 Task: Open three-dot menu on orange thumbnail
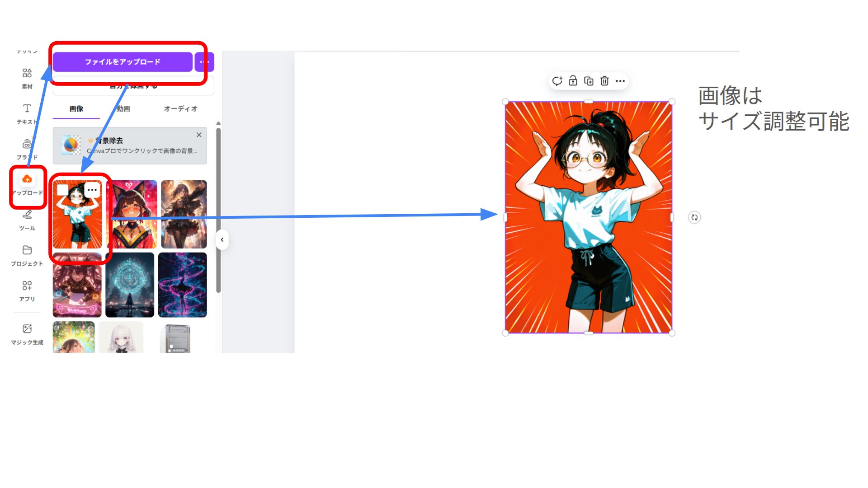pyautogui.click(x=92, y=190)
